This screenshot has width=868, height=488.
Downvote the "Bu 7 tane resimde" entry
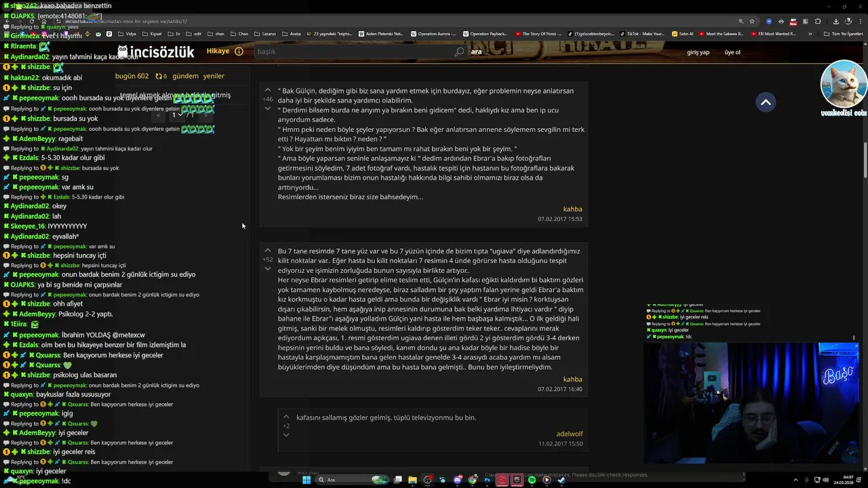click(x=268, y=269)
